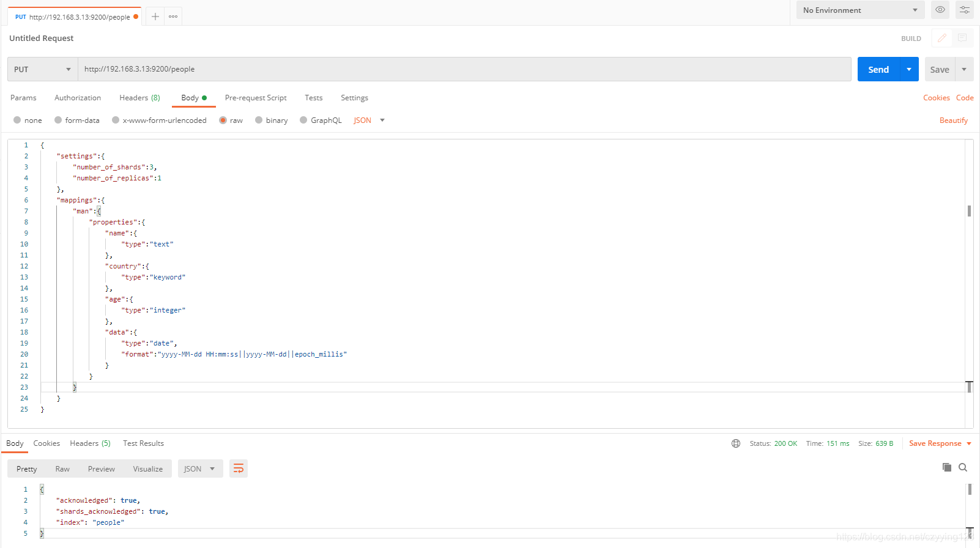Toggle the wrap lines icon in response
This screenshot has width=980, height=548.
239,468
